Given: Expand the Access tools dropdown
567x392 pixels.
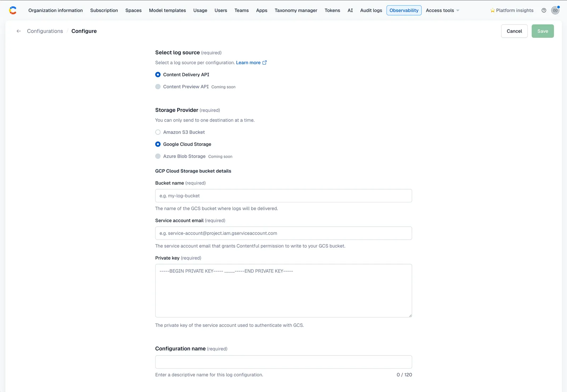Looking at the screenshot, I should 443,10.
